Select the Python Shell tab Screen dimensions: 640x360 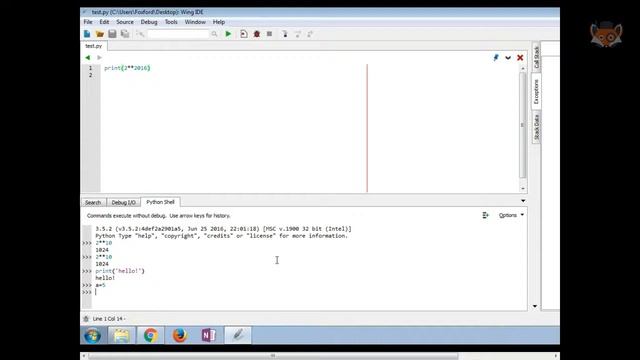tap(160, 202)
